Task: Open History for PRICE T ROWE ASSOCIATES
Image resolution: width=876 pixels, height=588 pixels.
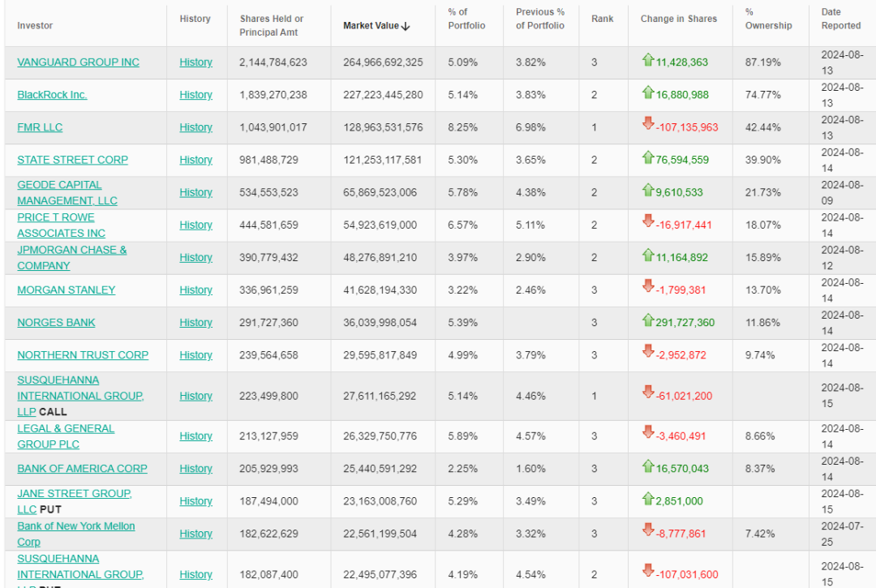Action: click(195, 225)
